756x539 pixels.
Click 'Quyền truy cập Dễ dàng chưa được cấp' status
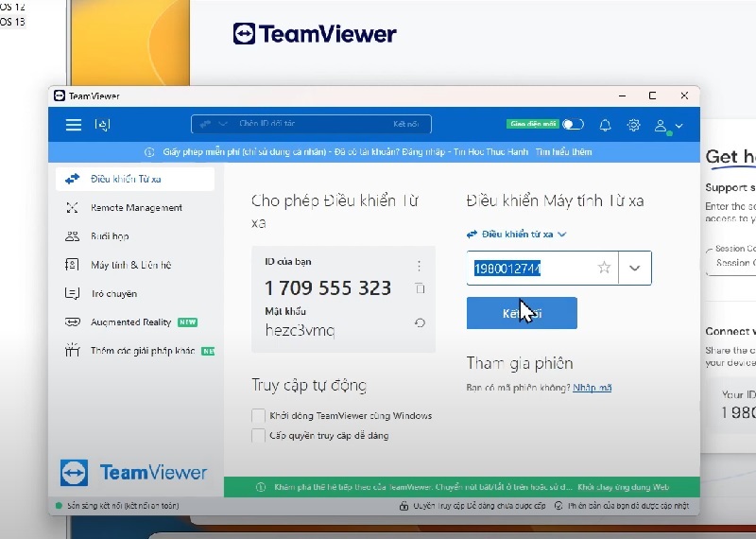tap(480, 506)
